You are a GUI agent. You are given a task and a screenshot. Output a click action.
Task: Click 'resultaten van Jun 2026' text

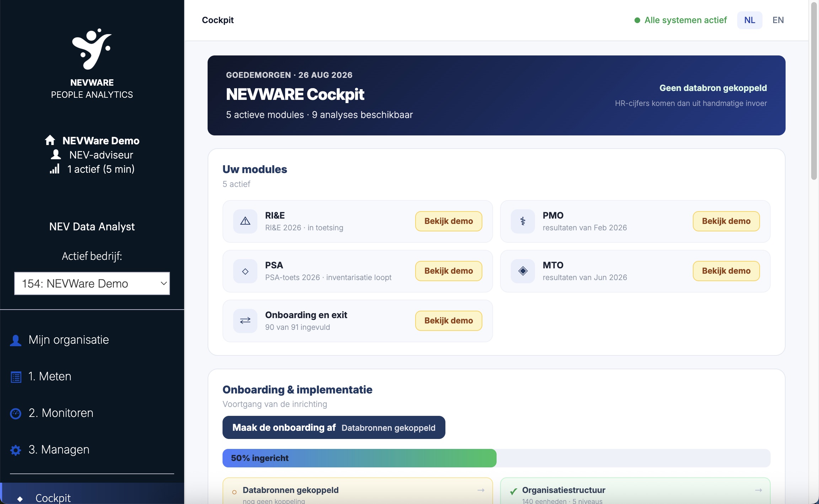point(585,278)
